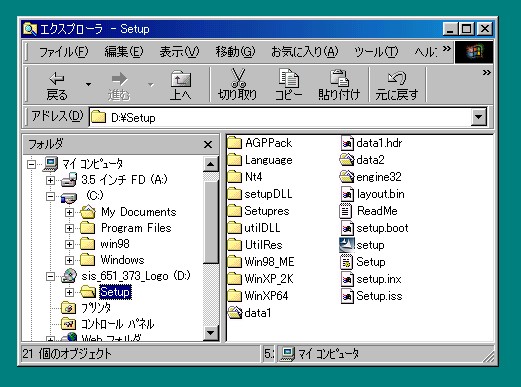This screenshot has height=387, width=521.
Task: Open the Forward button history dropdown arrow
Action: pos(151,84)
